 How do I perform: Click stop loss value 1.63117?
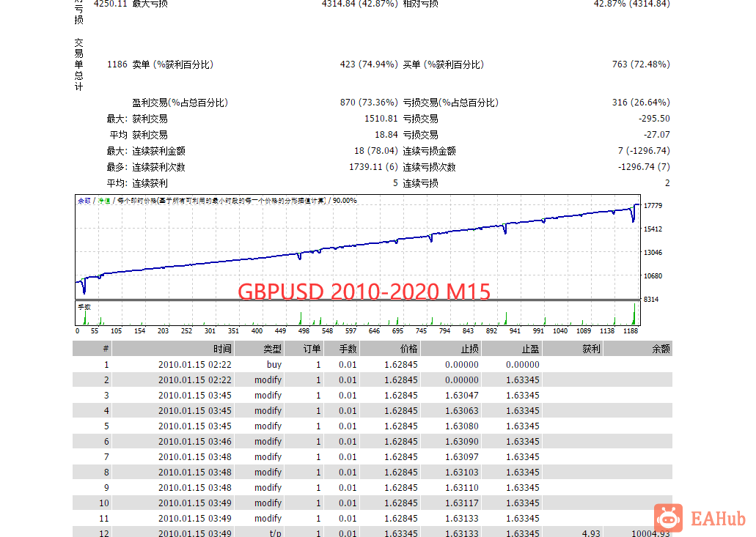coord(462,503)
